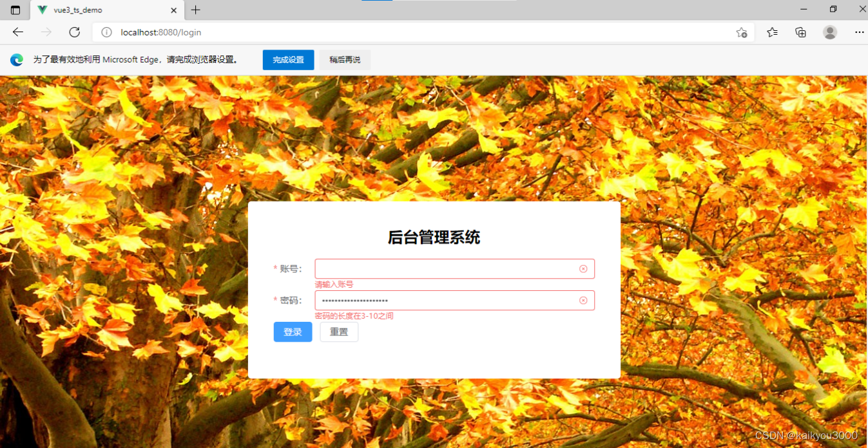Click the Edge logo in the notification bar

(x=15, y=60)
